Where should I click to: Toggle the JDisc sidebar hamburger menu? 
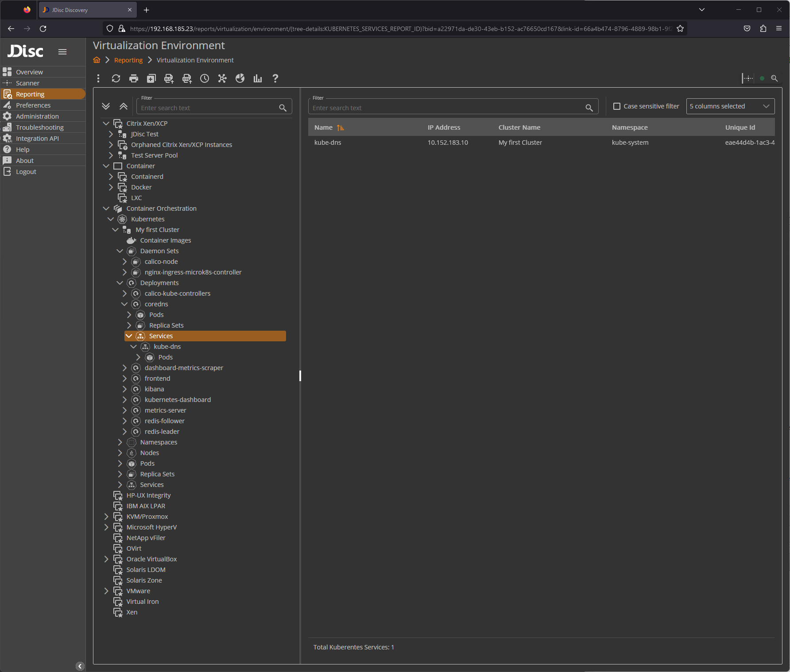62,52
